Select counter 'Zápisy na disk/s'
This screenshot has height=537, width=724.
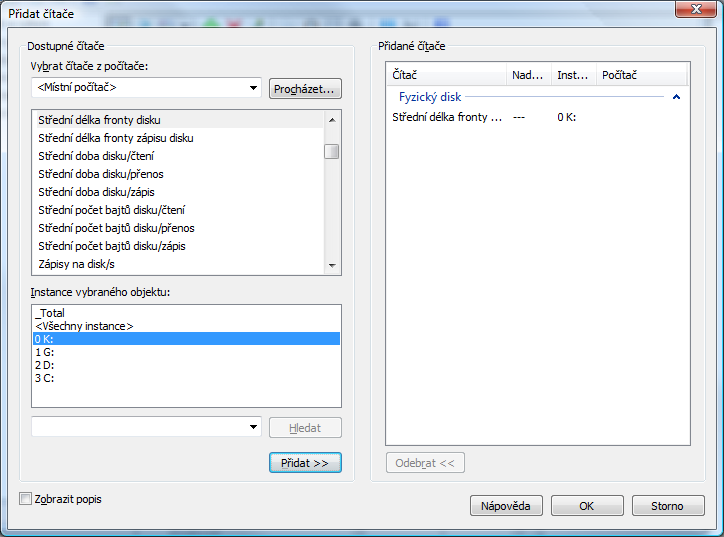(x=180, y=264)
